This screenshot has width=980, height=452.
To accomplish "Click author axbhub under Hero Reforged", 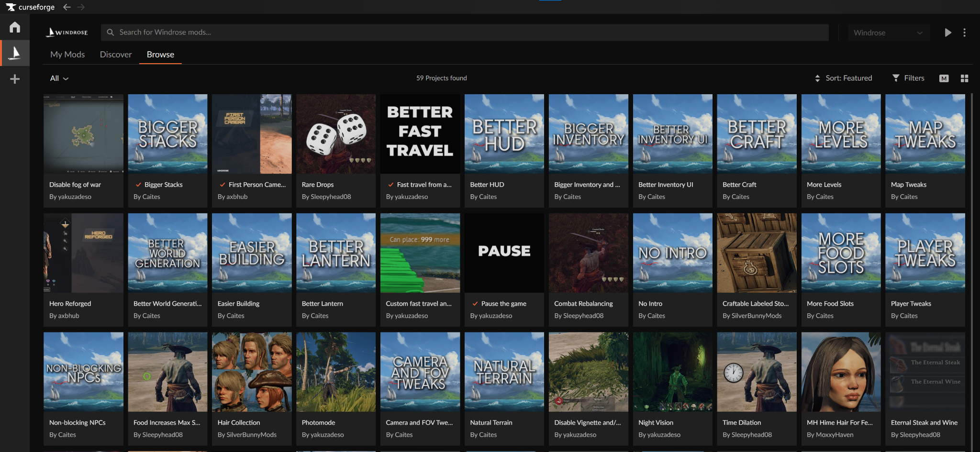I will (x=69, y=316).
